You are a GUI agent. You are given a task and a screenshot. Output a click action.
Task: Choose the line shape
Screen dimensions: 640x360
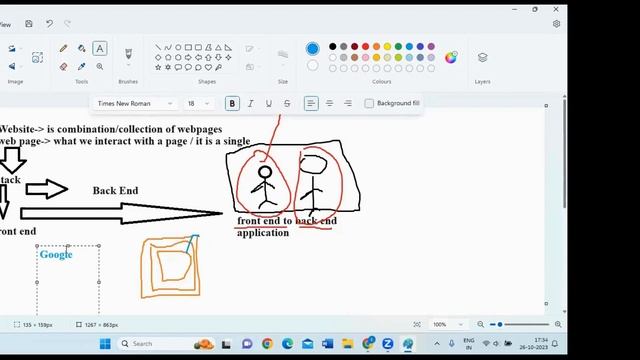[x=158, y=48]
